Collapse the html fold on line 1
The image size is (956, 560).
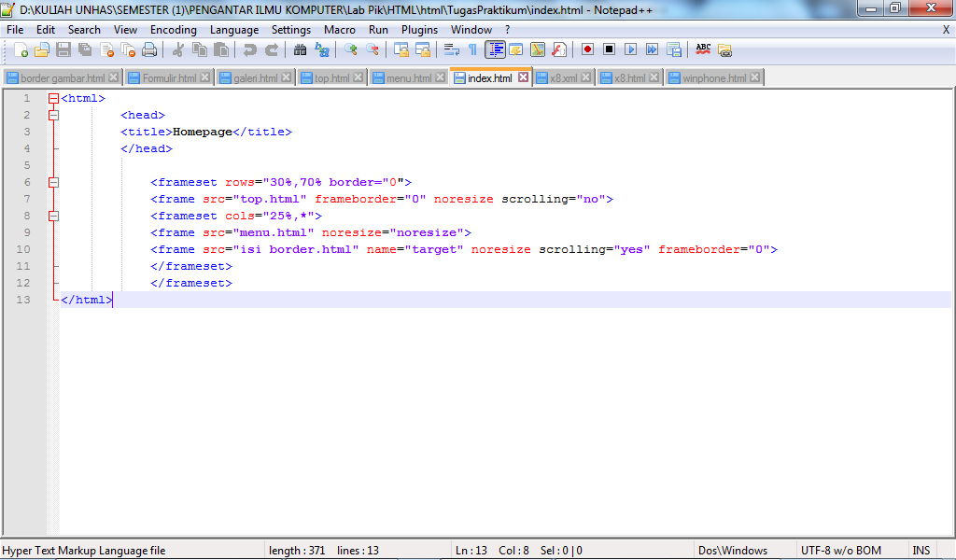(53, 98)
